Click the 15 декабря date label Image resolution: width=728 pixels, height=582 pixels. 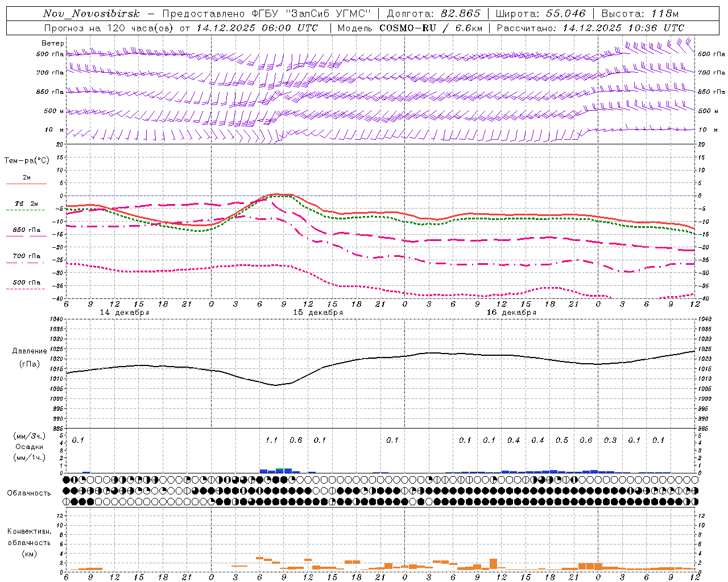318,313
